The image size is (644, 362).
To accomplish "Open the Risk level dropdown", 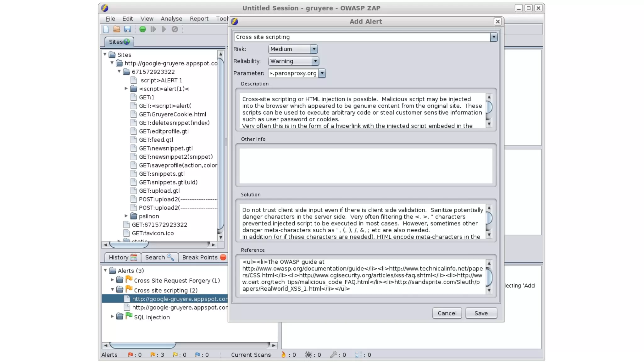I will [x=314, y=49].
